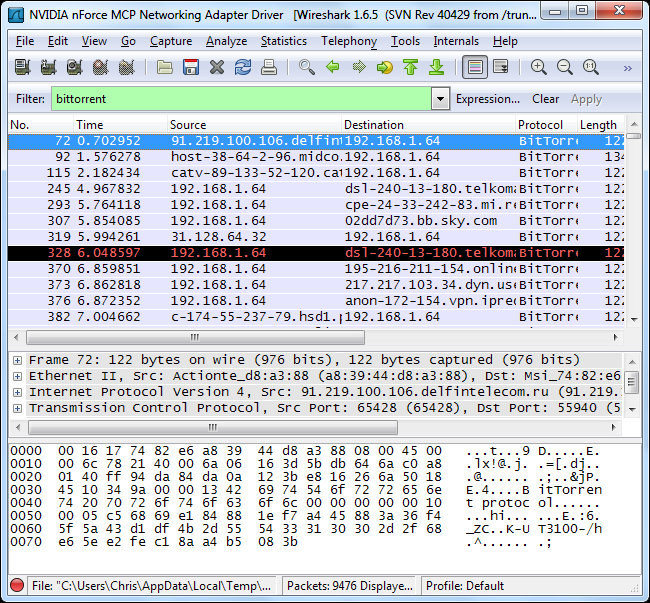The height and width of the screenshot is (603, 650).
Task: Select packet 307 to 02dd7d73.bb.sky.com
Action: point(316,221)
